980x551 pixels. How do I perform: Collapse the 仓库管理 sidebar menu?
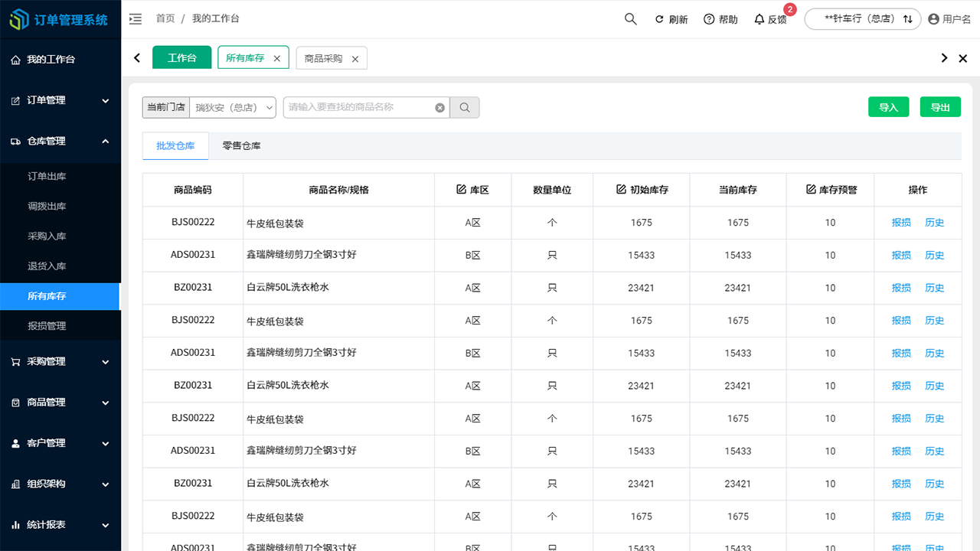point(60,141)
